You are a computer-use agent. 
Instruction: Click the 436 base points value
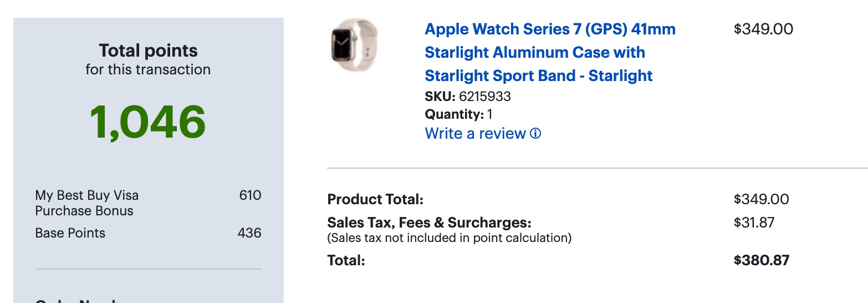249,233
